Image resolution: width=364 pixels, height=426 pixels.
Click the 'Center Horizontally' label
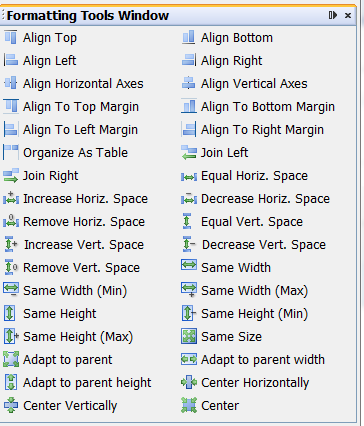point(255,383)
